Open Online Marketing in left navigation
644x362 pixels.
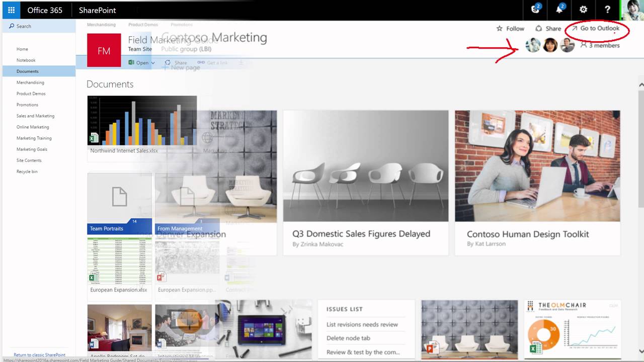[x=33, y=127]
